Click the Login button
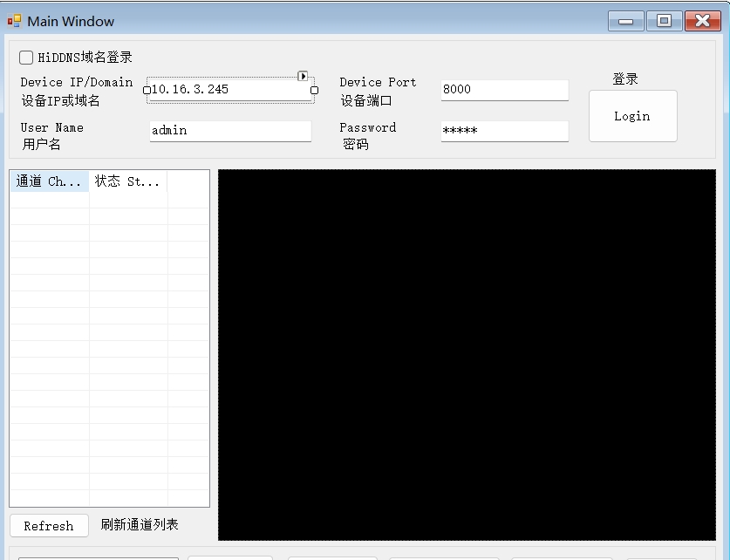 tap(632, 116)
